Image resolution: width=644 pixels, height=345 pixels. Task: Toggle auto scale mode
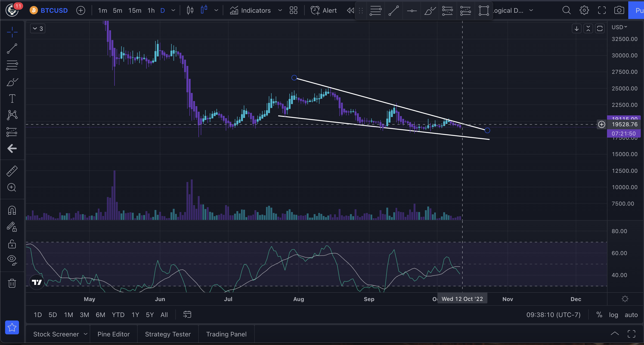click(x=631, y=315)
